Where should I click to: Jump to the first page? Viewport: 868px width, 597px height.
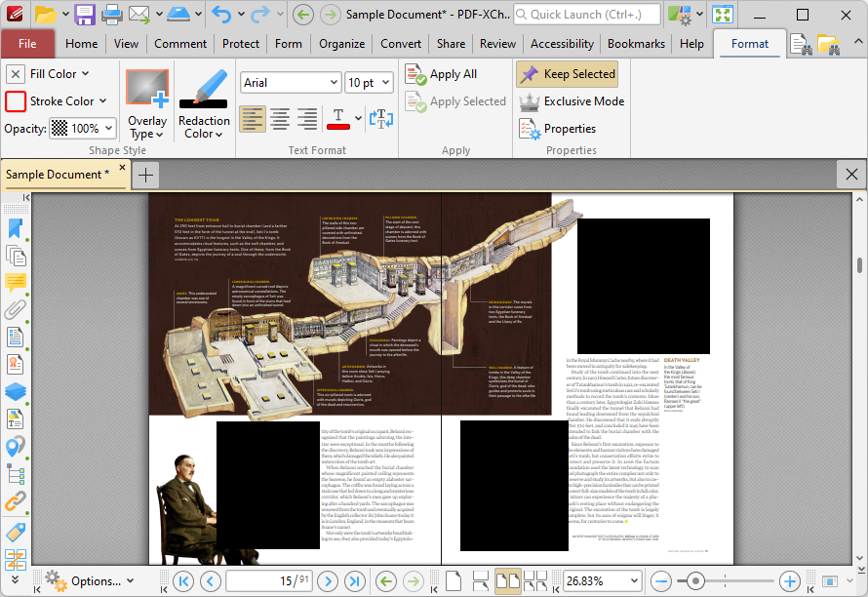(183, 581)
